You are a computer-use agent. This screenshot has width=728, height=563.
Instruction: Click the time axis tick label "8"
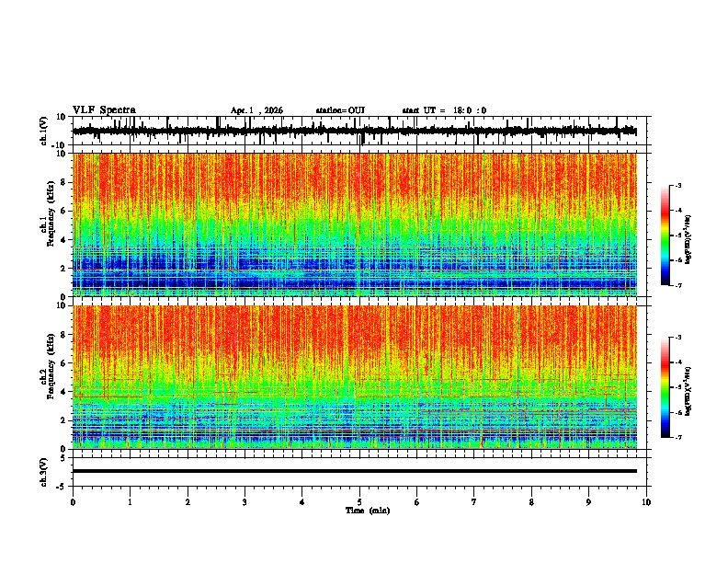pyautogui.click(x=531, y=502)
